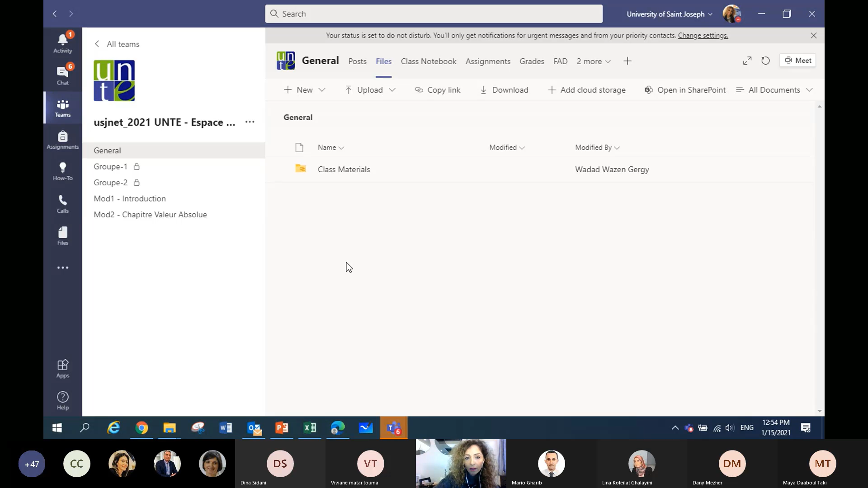The image size is (868, 488).
Task: Open the Windows notification center icon
Action: point(806,428)
